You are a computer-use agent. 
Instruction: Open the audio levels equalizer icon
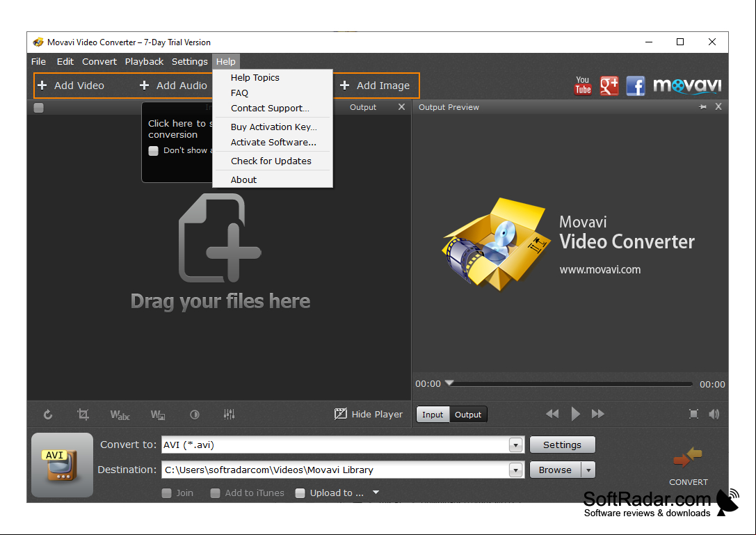[229, 415]
